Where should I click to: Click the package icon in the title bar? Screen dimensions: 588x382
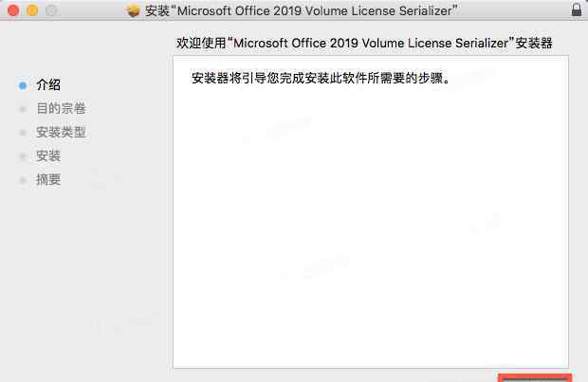coord(134,11)
